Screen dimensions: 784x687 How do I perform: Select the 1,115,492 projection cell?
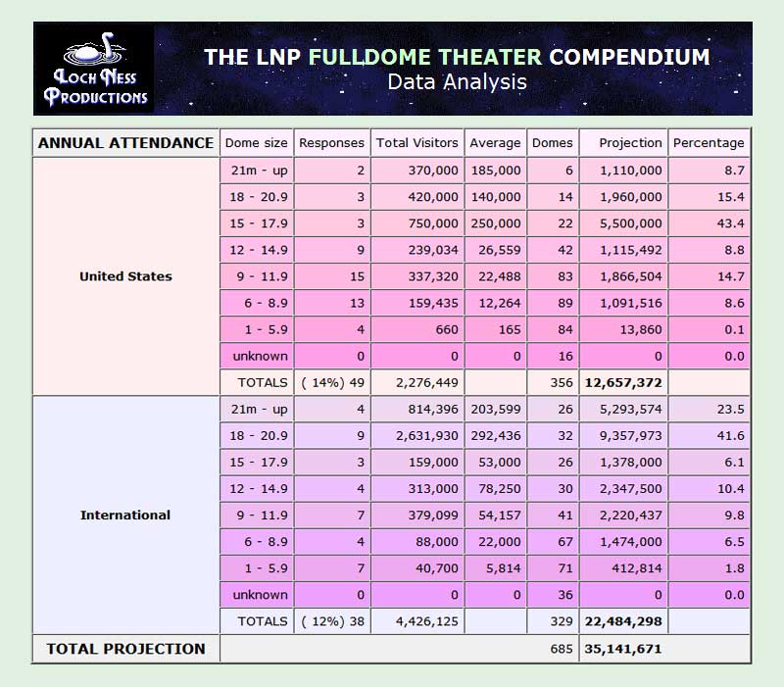pyautogui.click(x=623, y=250)
